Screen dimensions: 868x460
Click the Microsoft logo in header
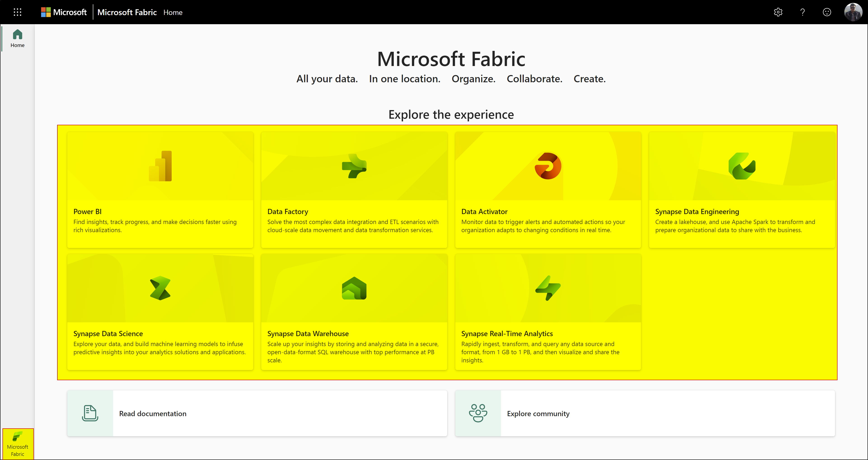tap(64, 12)
